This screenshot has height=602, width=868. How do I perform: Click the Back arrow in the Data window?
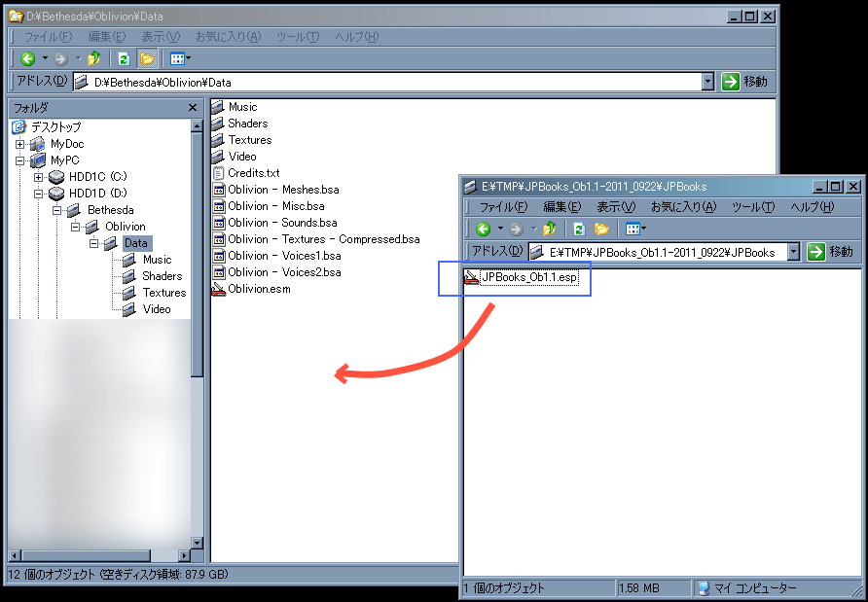27,59
